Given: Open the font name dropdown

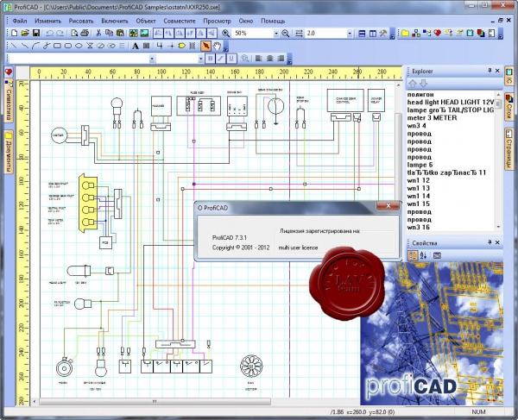Looking at the screenshot, I should coord(152,59).
